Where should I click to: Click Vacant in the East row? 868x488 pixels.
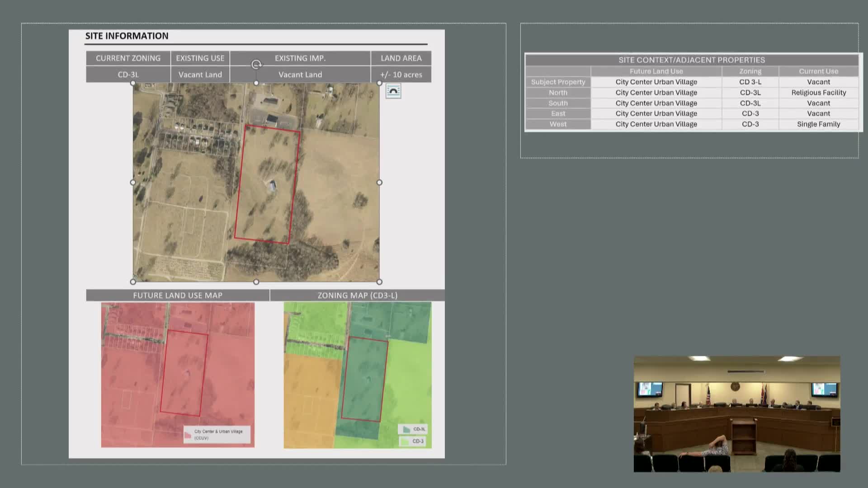point(819,113)
